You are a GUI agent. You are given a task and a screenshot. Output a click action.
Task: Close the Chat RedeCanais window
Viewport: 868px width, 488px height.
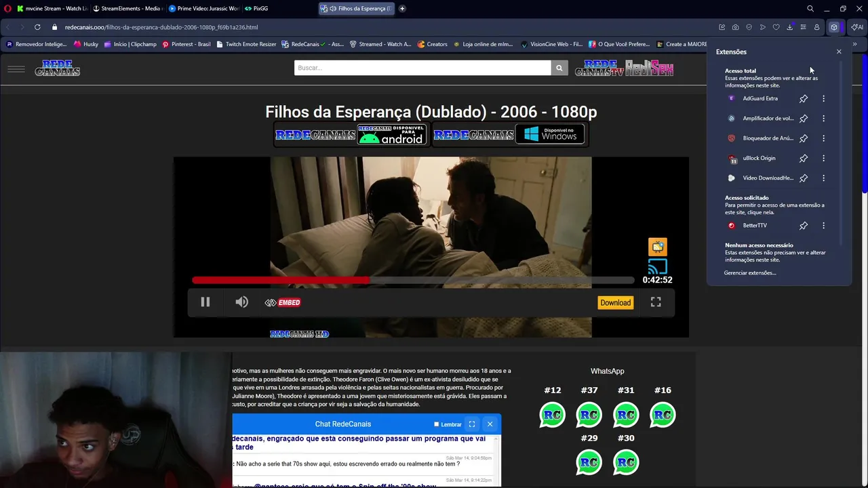pos(490,424)
